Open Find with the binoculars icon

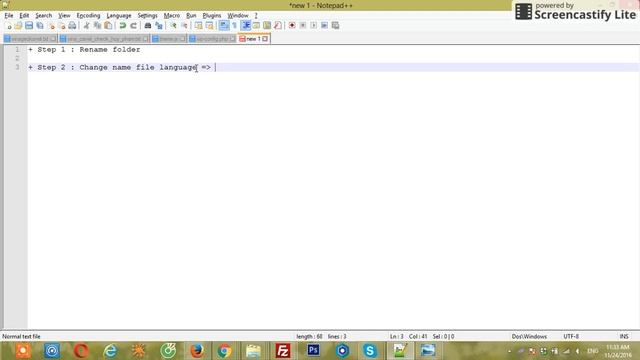pos(148,25)
